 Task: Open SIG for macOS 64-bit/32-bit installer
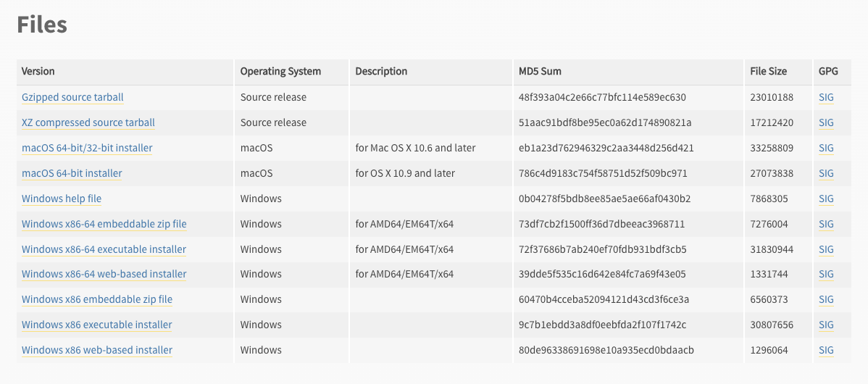[x=826, y=148]
